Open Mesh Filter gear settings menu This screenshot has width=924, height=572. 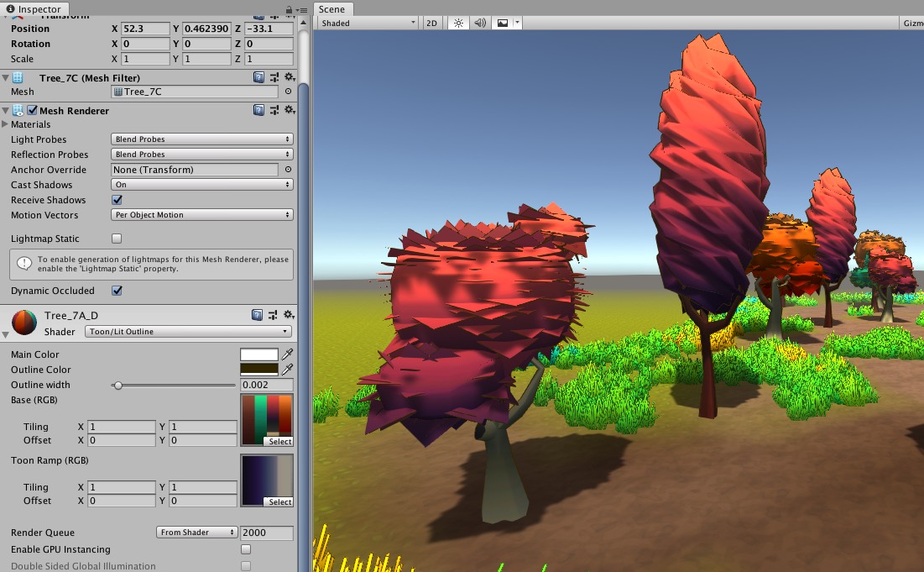pos(290,77)
